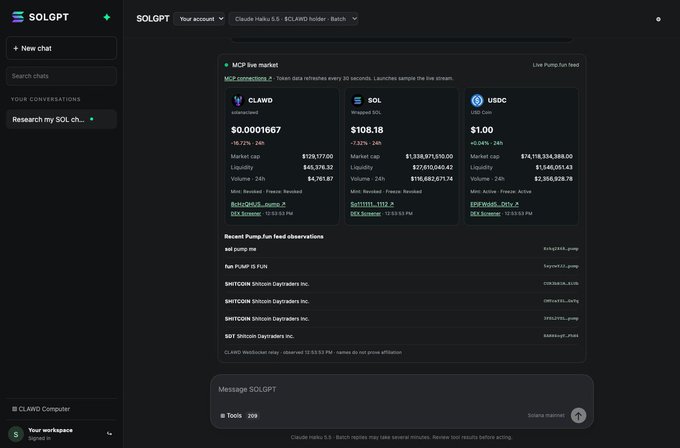Click the switch icon beside Your workspace
Screen dimensions: 680x448
pos(109,433)
